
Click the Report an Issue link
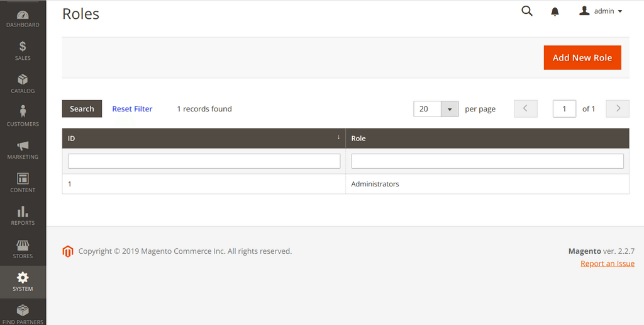click(x=607, y=263)
